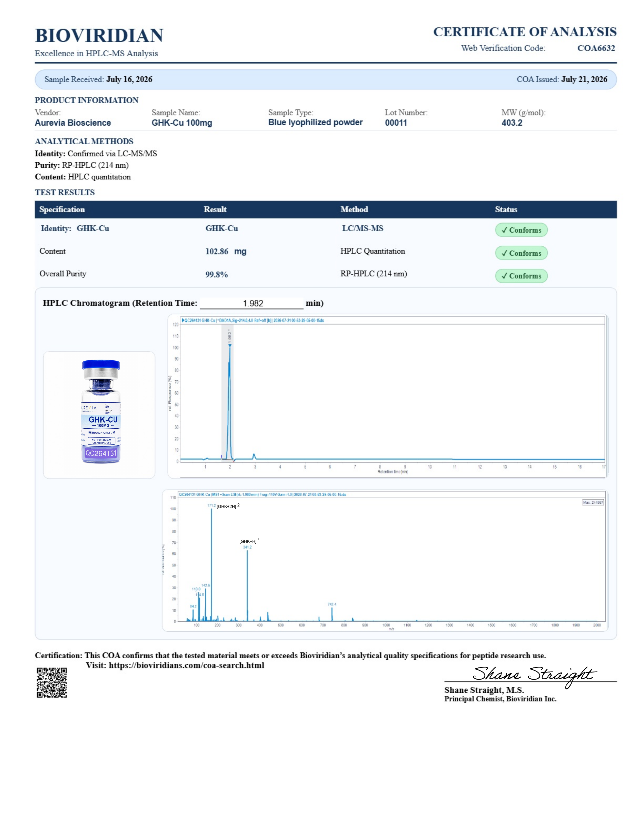
Task: Click the 742.4 peak label in mass spectrum
Action: click(332, 604)
